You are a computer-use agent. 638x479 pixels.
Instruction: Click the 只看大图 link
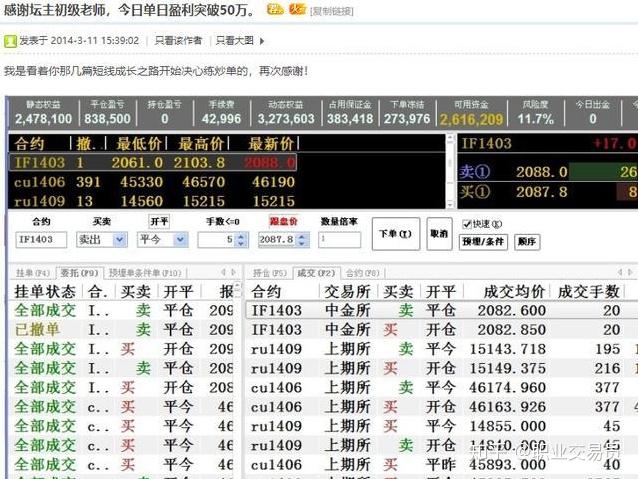(235, 41)
